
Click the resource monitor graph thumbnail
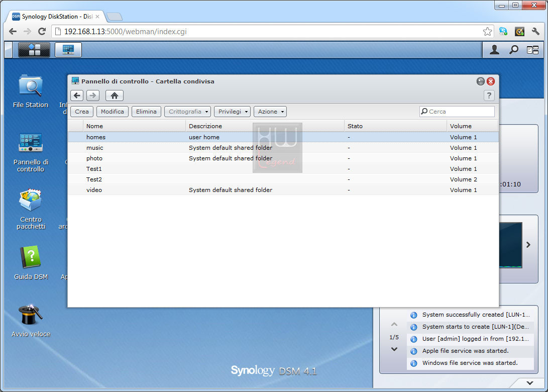pos(511,245)
